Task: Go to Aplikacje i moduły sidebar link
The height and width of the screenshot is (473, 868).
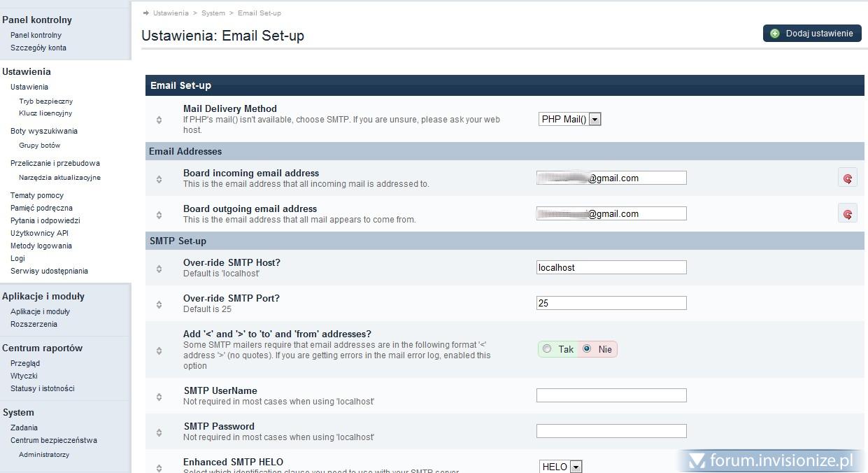Action: point(40,311)
